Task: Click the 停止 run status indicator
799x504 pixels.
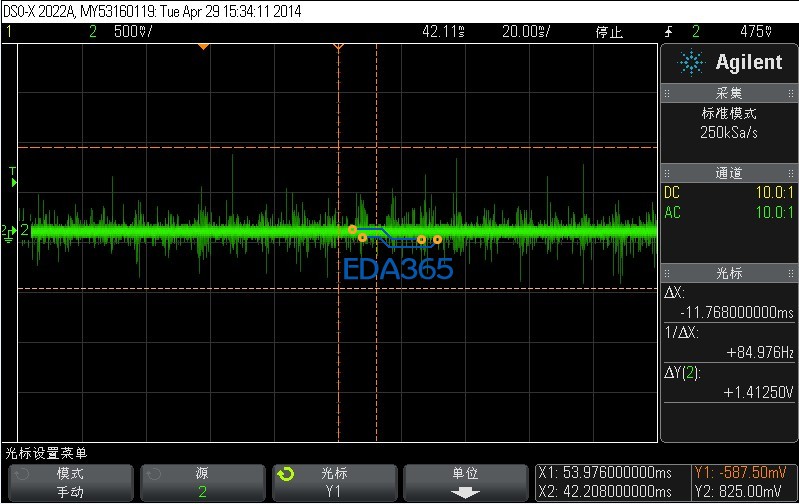Action: 609,32
